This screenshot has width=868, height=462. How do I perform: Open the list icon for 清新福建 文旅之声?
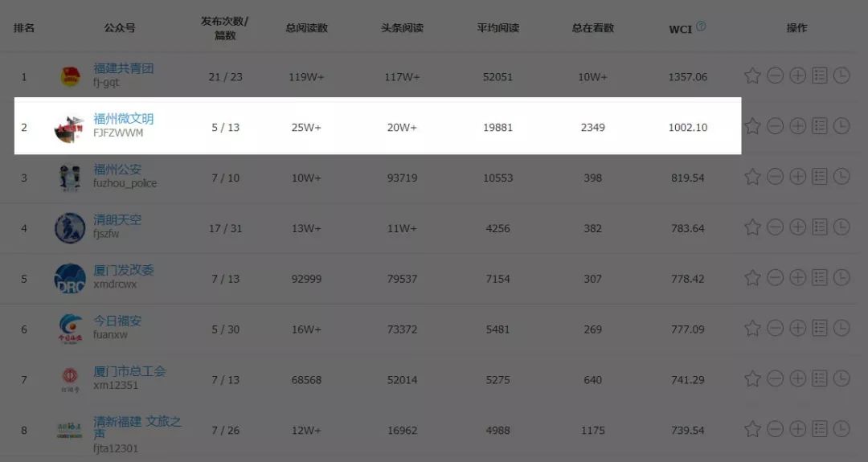coord(820,429)
